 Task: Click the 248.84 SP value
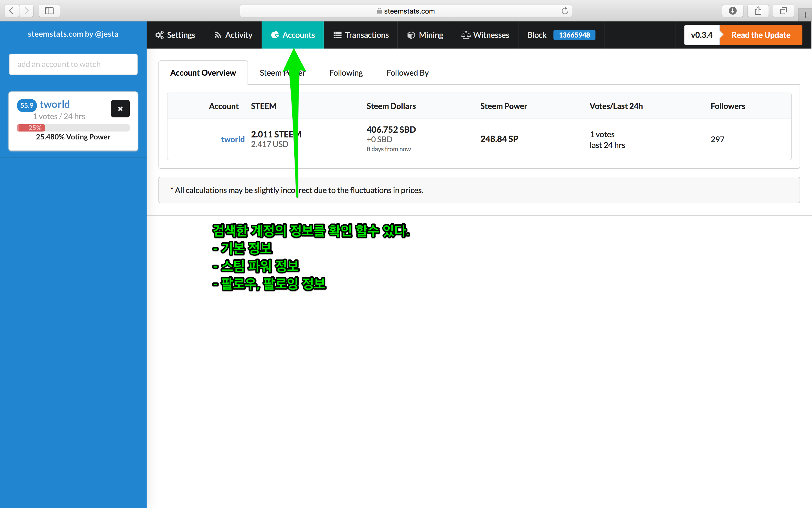click(499, 139)
